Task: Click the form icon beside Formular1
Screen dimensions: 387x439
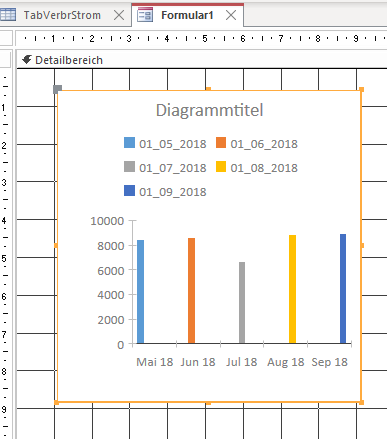Action: coord(145,15)
